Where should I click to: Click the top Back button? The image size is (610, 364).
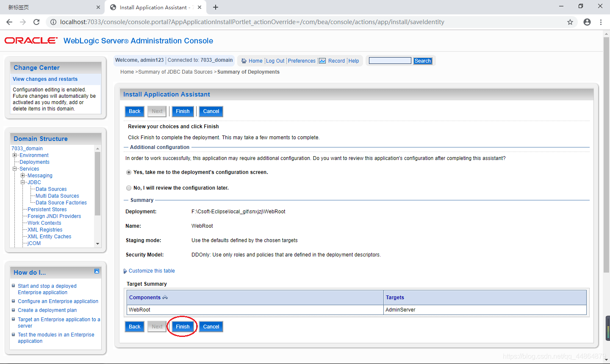(135, 111)
